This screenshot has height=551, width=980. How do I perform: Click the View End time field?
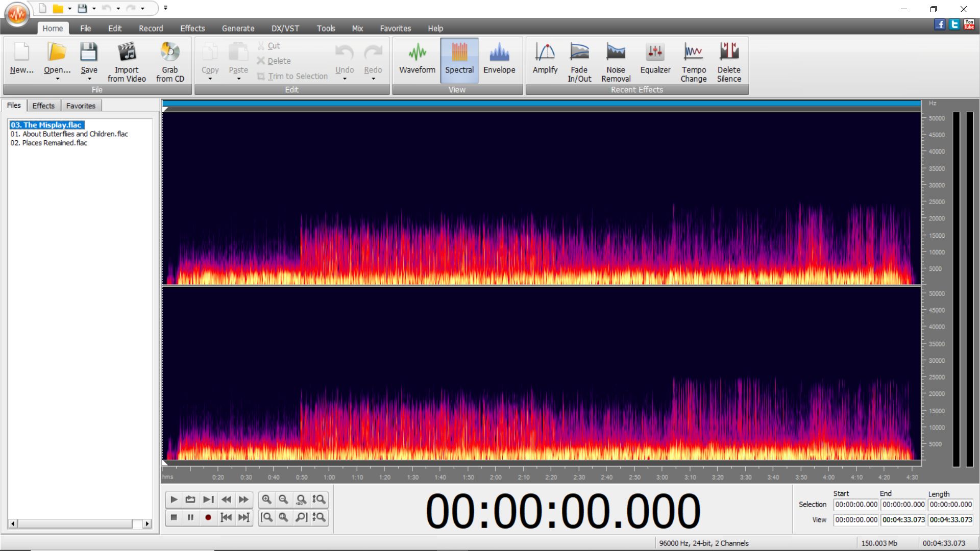click(903, 520)
